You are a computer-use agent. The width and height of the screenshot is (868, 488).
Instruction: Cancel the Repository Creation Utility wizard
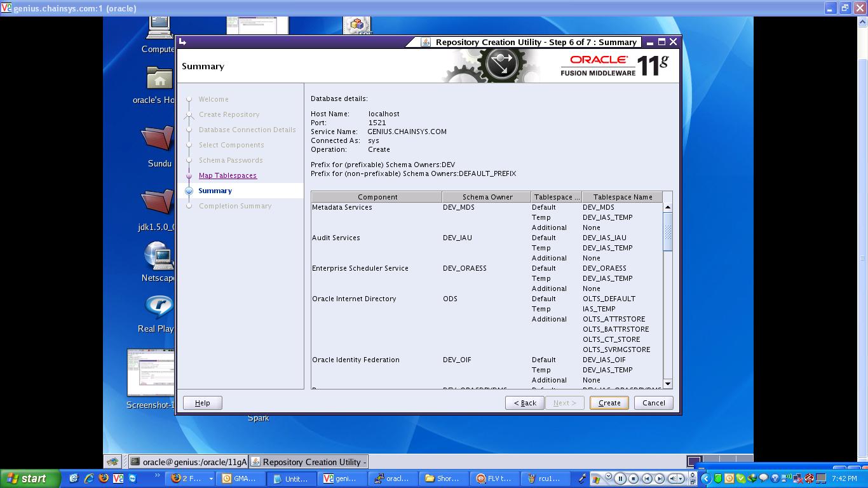pyautogui.click(x=653, y=403)
